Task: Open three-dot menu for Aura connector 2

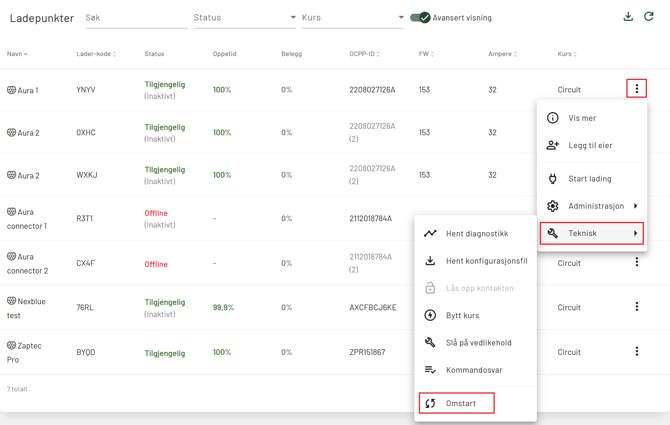Action: tap(636, 263)
